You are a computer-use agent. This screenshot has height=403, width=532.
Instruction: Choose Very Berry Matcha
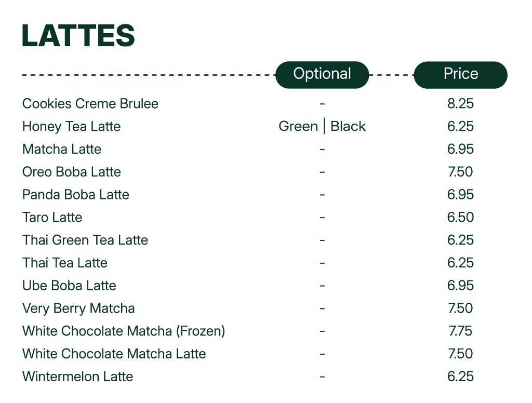tap(78, 308)
